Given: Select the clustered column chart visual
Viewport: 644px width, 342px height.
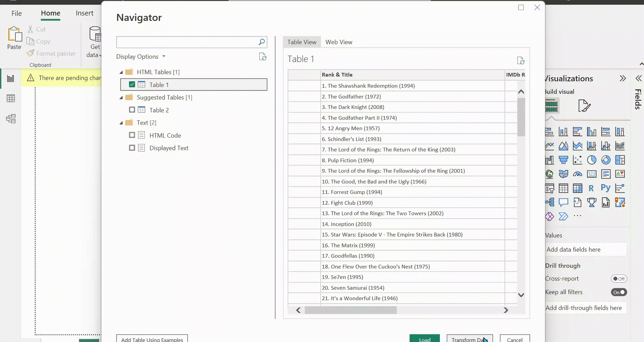Looking at the screenshot, I should tap(591, 132).
